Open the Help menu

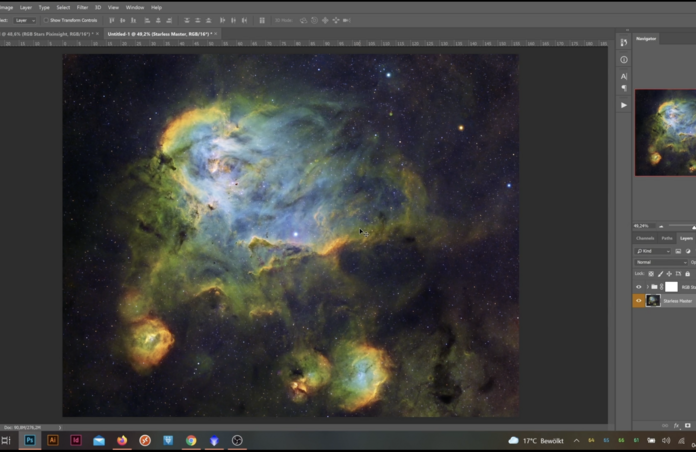click(x=156, y=8)
